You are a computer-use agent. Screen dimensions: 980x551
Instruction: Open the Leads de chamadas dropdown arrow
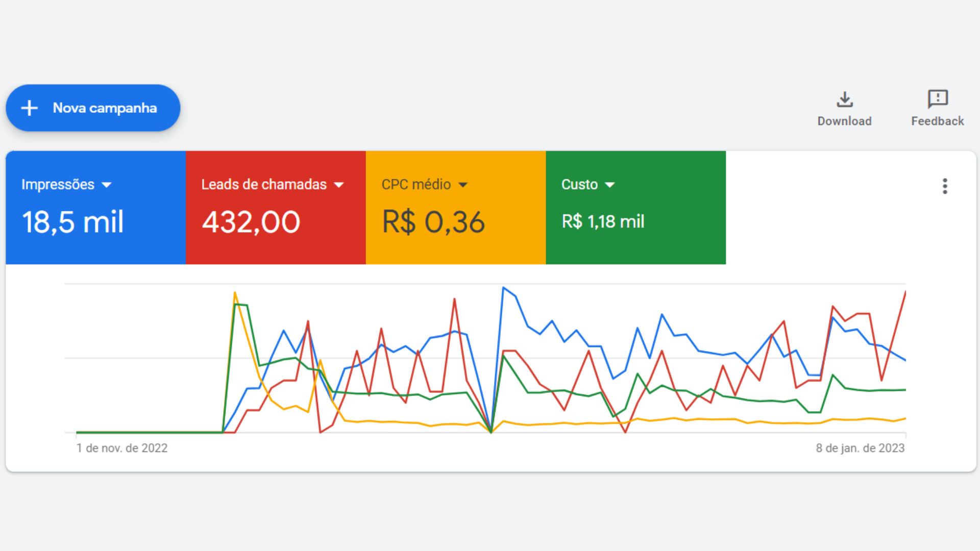pyautogui.click(x=339, y=185)
